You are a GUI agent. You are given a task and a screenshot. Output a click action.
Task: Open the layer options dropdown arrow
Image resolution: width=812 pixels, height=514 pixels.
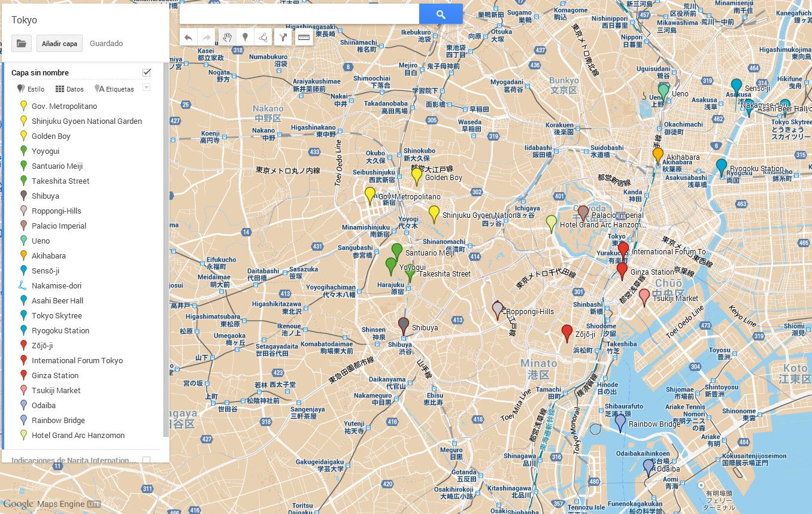(146, 88)
